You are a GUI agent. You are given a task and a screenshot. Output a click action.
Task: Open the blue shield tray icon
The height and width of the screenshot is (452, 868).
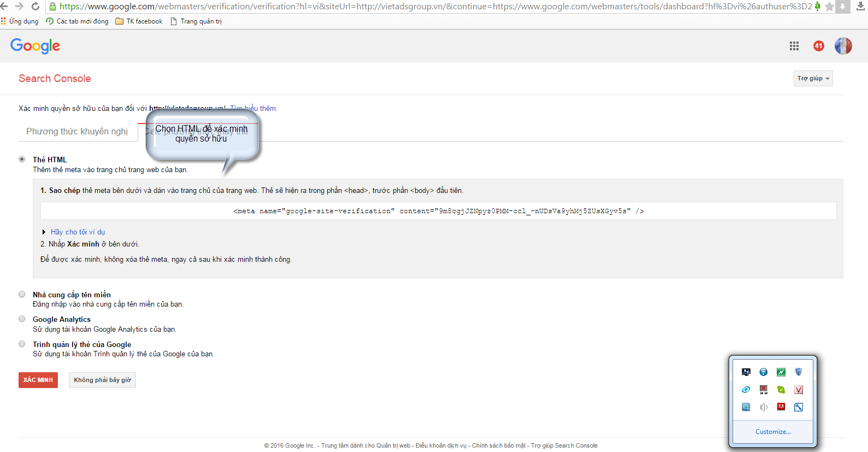click(x=799, y=372)
